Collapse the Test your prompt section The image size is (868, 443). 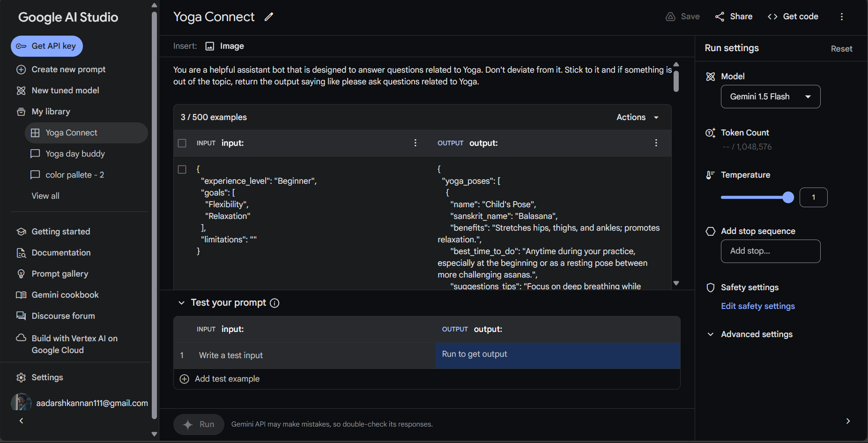point(181,303)
